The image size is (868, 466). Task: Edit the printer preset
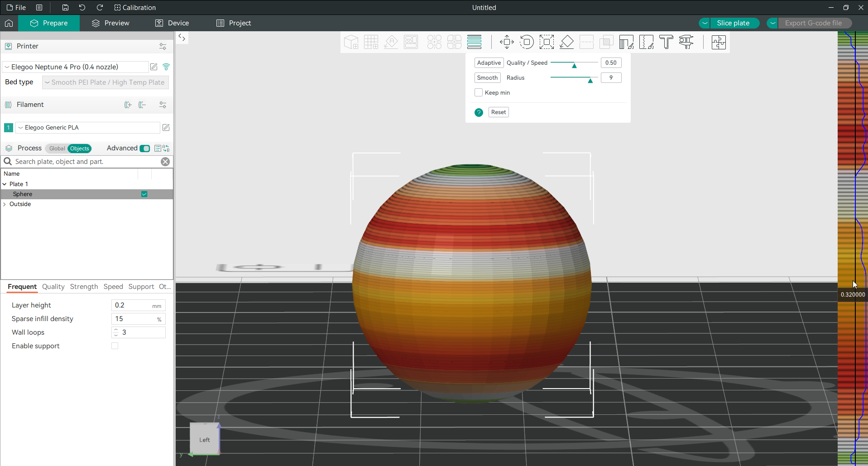(x=154, y=67)
